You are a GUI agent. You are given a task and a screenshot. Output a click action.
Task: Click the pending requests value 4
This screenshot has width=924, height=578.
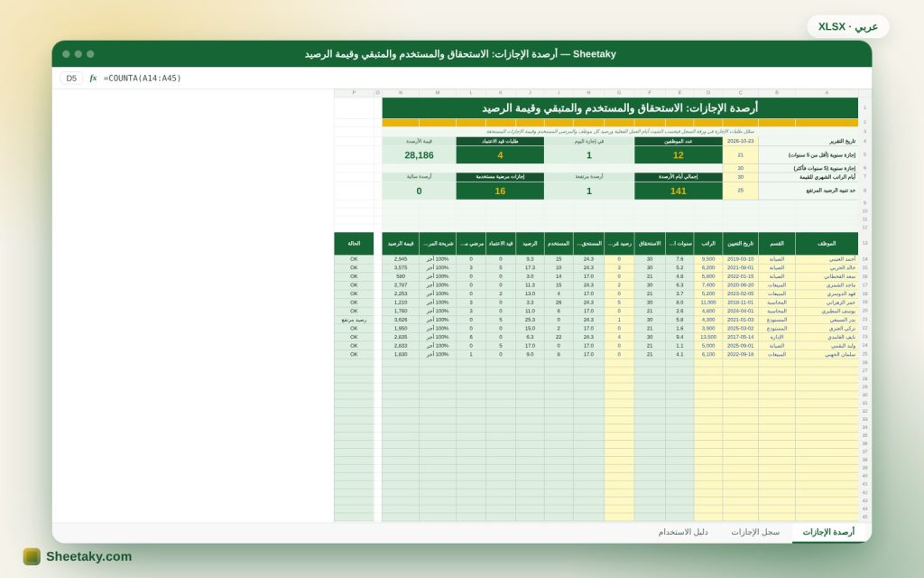(x=500, y=155)
